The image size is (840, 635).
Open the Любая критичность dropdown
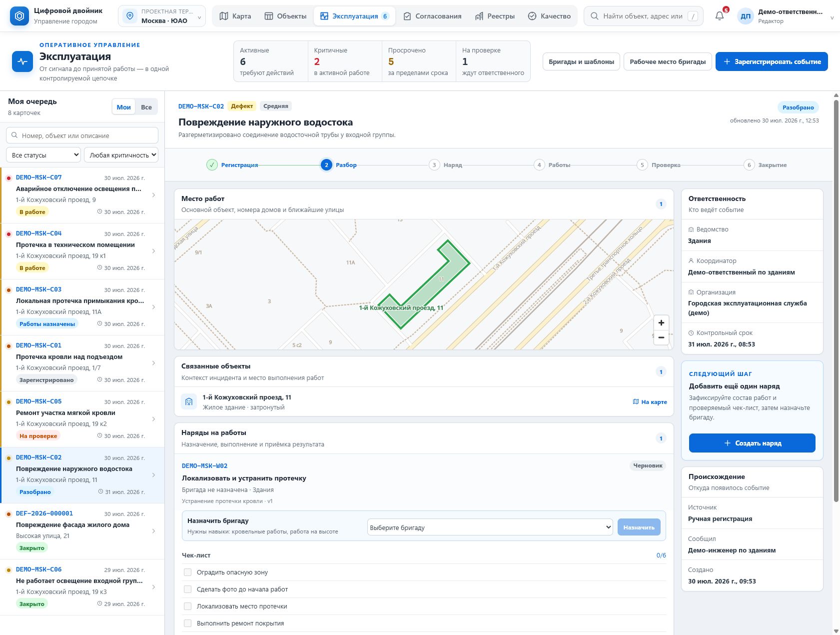(121, 155)
